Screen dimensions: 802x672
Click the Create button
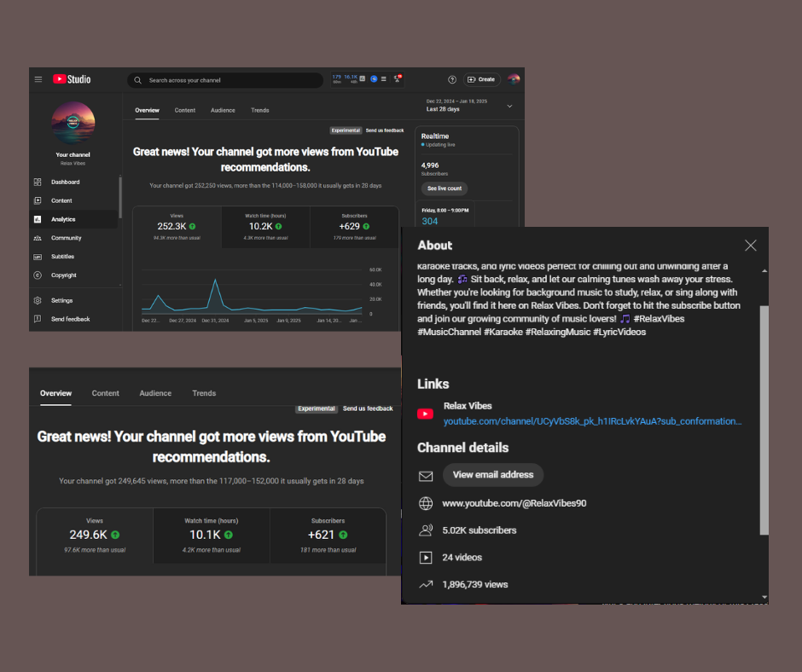point(481,79)
